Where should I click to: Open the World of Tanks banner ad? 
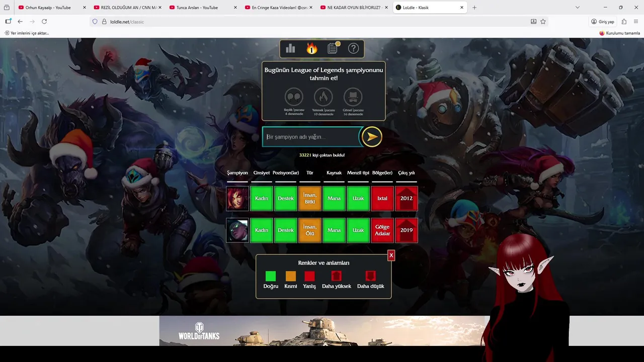click(x=322, y=331)
